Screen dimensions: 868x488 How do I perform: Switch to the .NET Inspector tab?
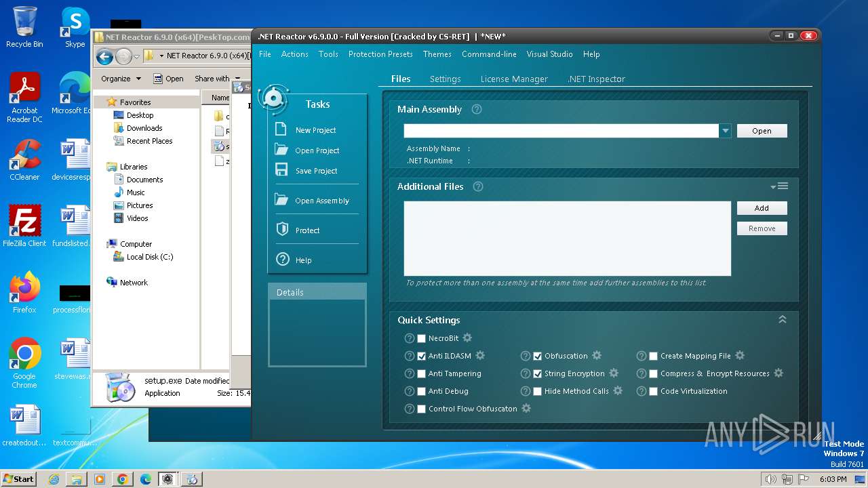coord(597,79)
